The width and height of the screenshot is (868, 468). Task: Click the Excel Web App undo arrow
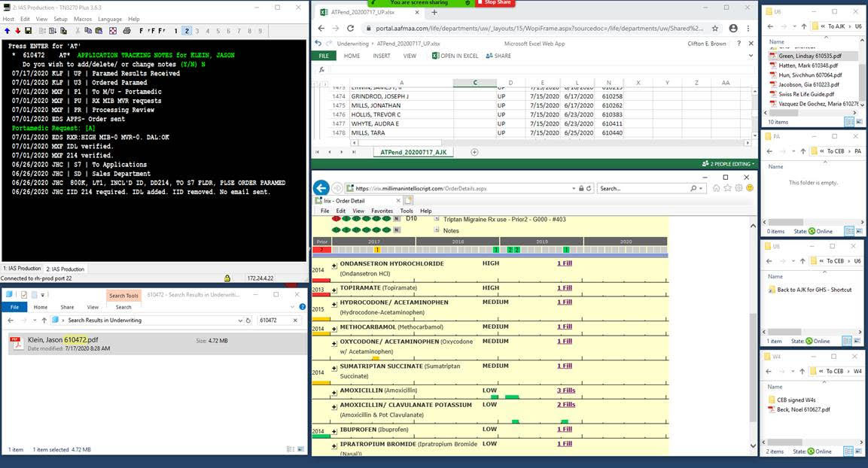318,43
